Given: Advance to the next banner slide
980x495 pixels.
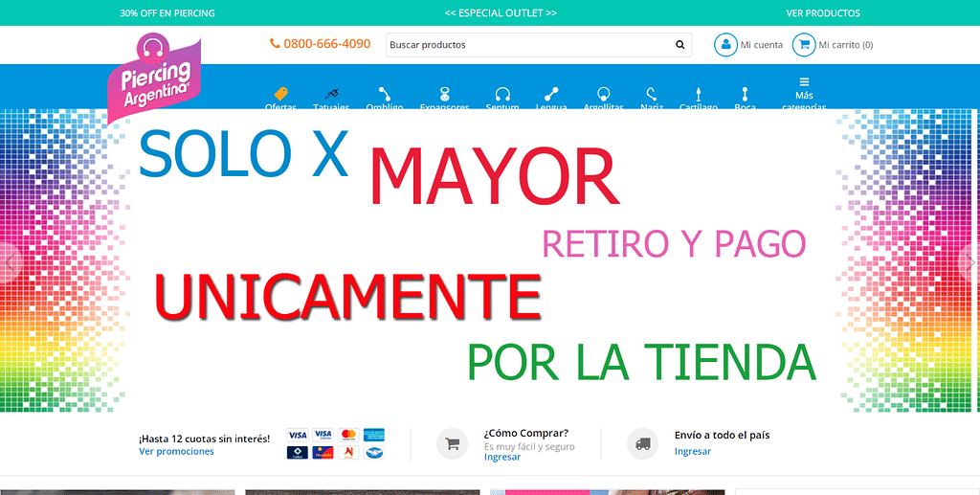Looking at the screenshot, I should coord(969,260).
